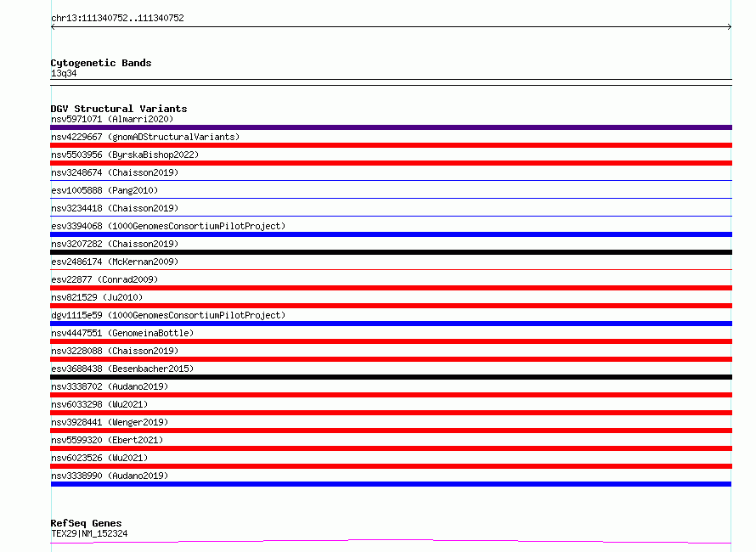This screenshot has height=552, width=756.
Task: Open variant nsv3338990 (Audano2019)
Action: tap(110, 476)
